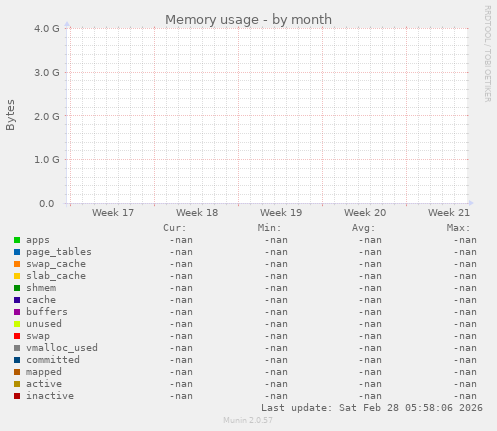Select the unused legend label
Screen dimensions: 497x431
point(44,324)
